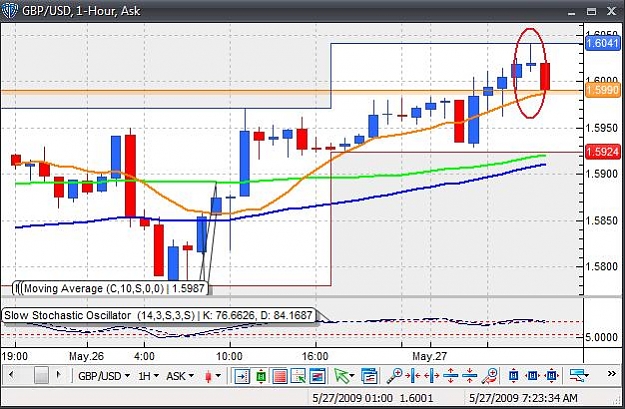Viewport: 625px width, 409px height.
Task: Click the fit-vertical blue box icon
Action: point(513,376)
